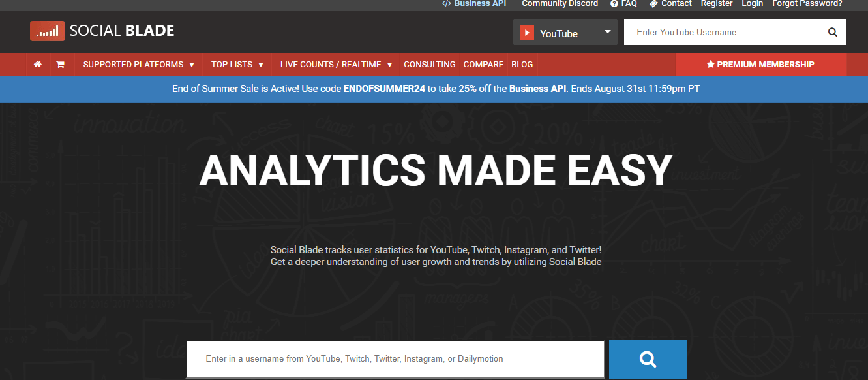Expand the Top Lists menu
The width and height of the screenshot is (868, 380).
point(237,65)
